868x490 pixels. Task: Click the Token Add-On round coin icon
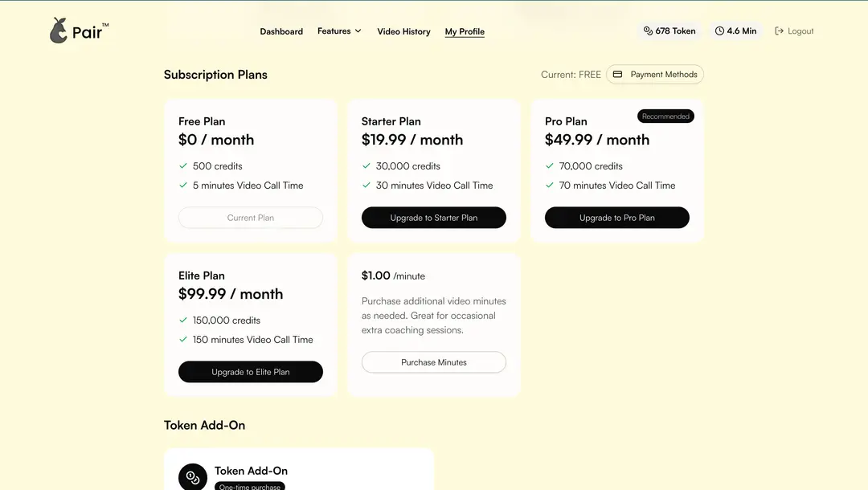(x=193, y=477)
